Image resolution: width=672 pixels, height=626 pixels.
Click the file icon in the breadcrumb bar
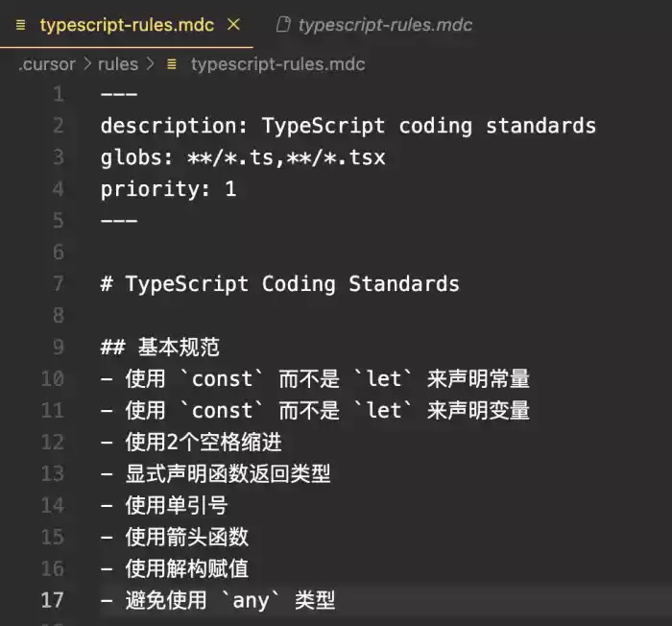click(x=172, y=64)
